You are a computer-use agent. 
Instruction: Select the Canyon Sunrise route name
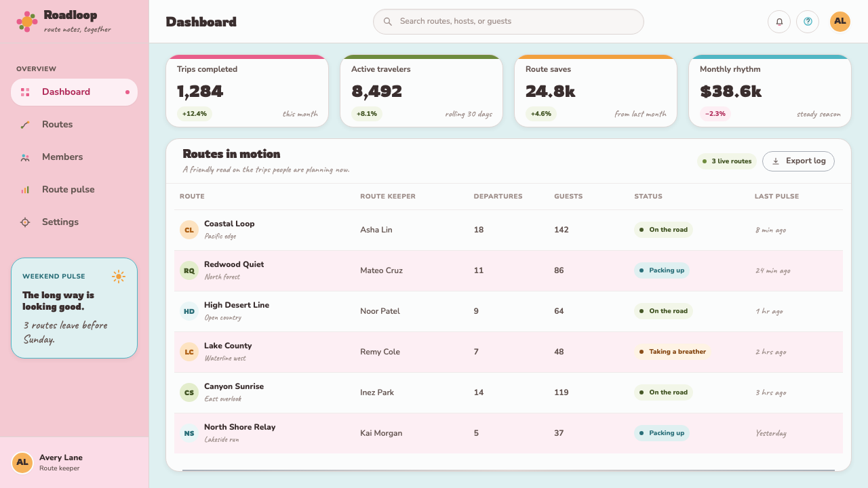(234, 386)
